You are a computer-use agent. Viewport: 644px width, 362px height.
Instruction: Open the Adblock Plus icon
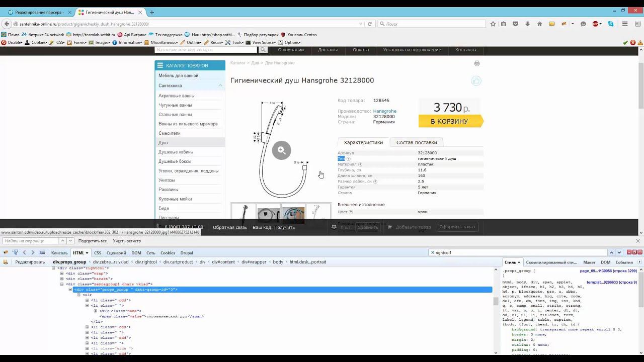pos(596,24)
